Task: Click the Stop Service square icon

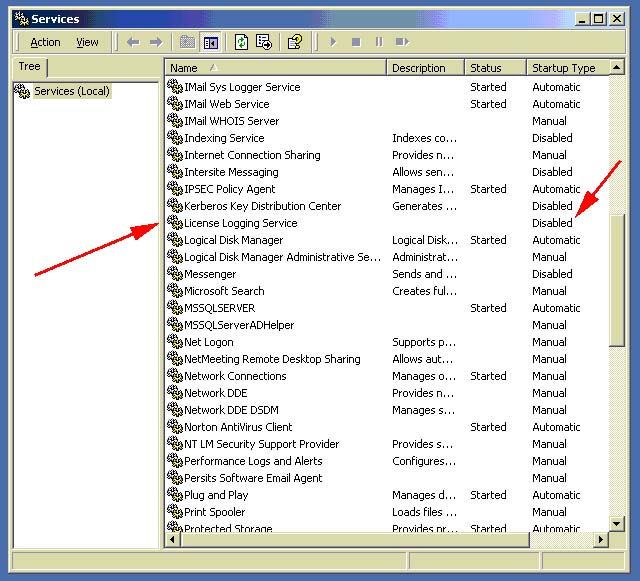Action: click(x=356, y=42)
